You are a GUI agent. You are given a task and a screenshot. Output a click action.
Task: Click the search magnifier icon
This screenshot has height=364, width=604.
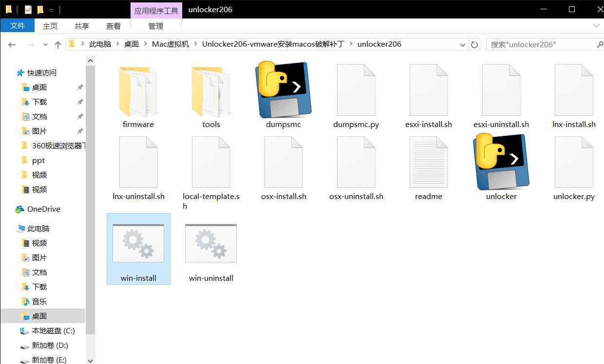tap(600, 44)
